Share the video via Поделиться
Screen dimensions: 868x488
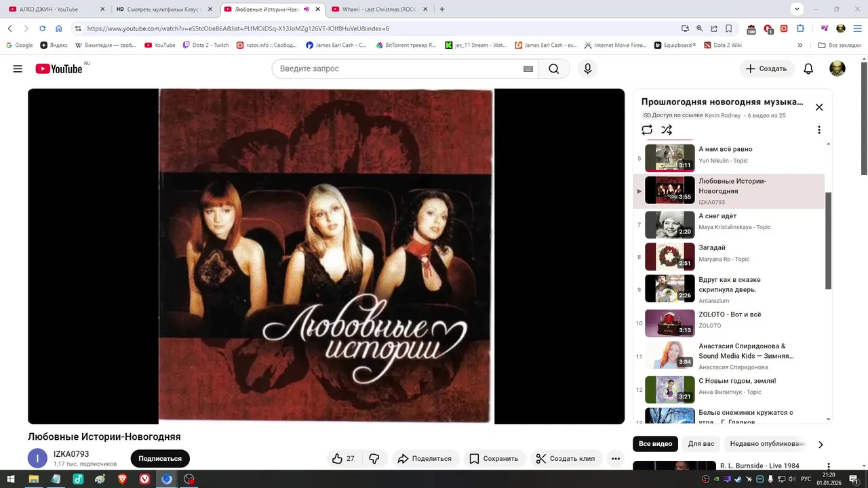pos(425,459)
